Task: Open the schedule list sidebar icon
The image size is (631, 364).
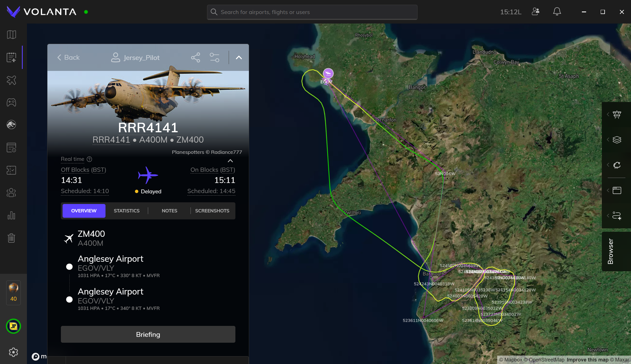Action: (12, 147)
